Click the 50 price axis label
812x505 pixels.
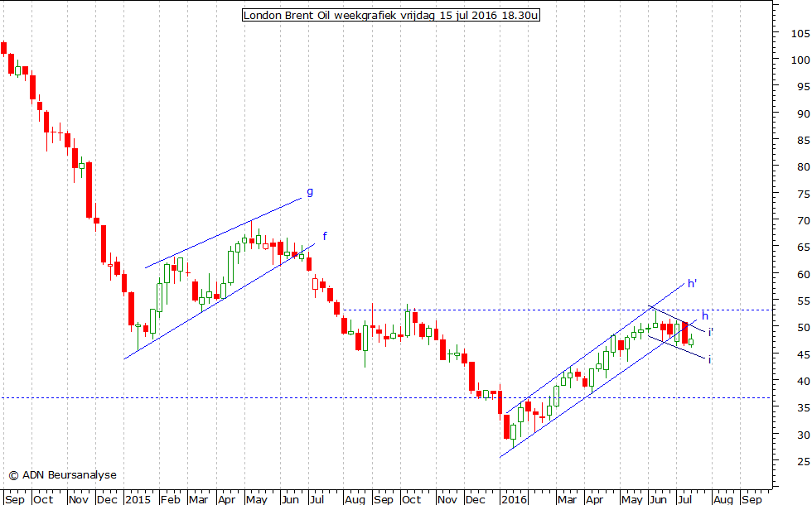[803, 328]
